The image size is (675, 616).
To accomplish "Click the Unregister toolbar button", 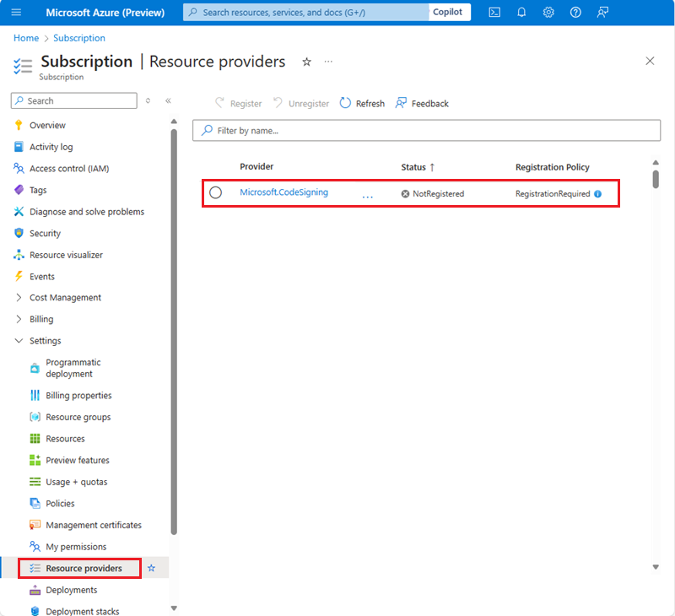I will [x=301, y=103].
